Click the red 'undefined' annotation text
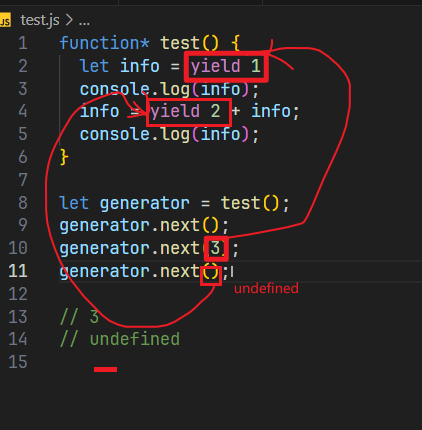The height and width of the screenshot is (430, 422). pyautogui.click(x=266, y=288)
